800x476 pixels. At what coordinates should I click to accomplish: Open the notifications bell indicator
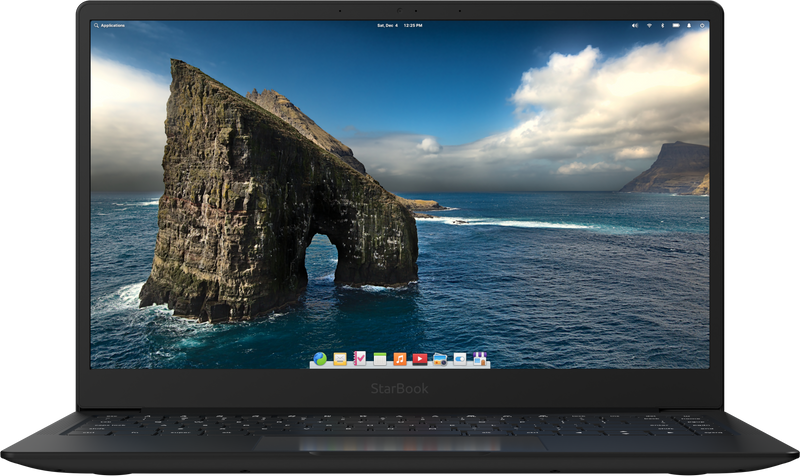(689, 25)
